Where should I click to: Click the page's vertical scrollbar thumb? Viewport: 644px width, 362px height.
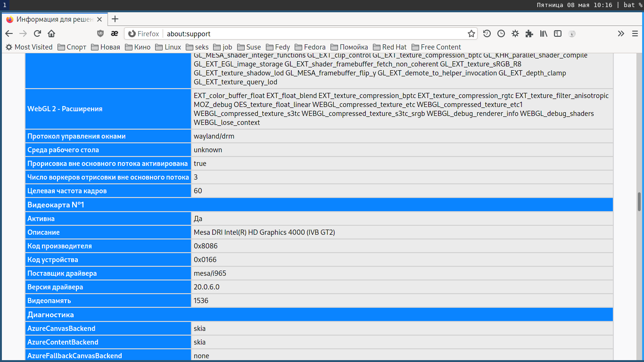point(640,201)
